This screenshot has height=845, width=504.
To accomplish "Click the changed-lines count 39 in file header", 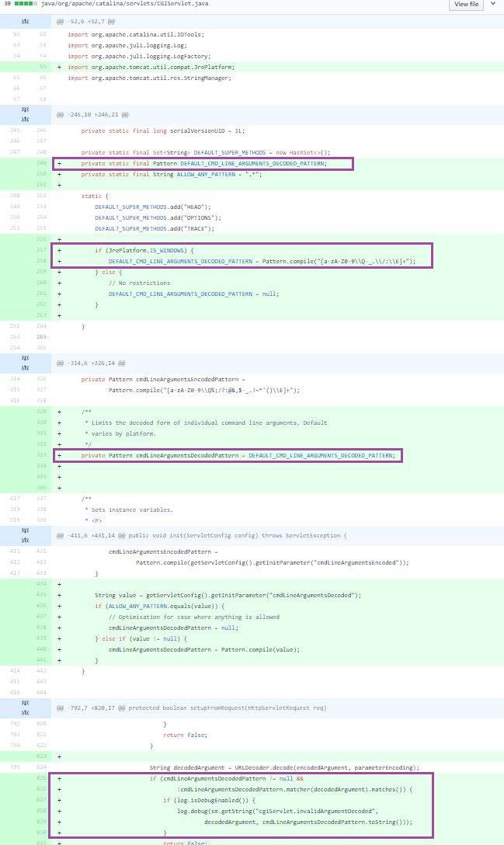I will tap(7, 4).
